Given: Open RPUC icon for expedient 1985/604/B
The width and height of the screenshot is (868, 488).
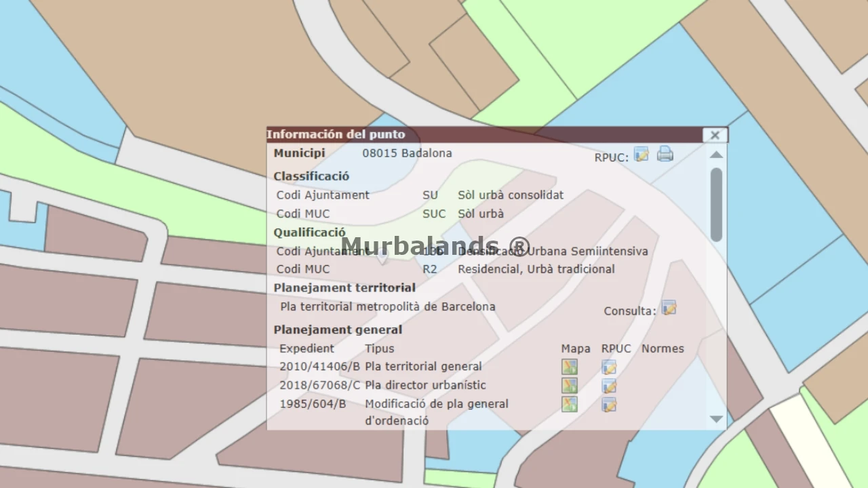Looking at the screenshot, I should (x=609, y=405).
